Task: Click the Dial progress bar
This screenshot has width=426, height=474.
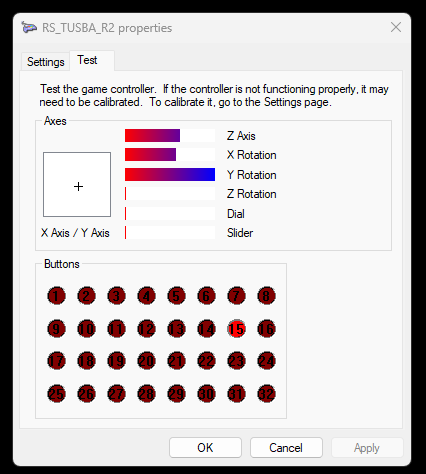Action: click(x=170, y=214)
